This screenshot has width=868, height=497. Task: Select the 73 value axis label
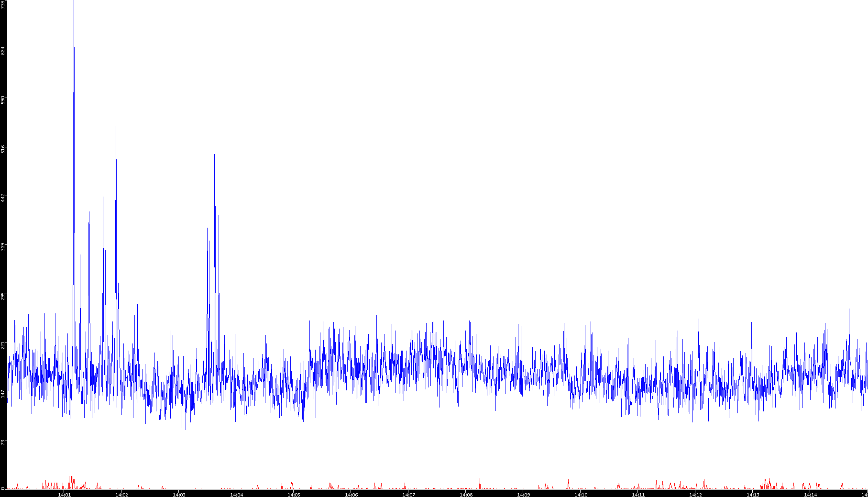click(x=3, y=442)
